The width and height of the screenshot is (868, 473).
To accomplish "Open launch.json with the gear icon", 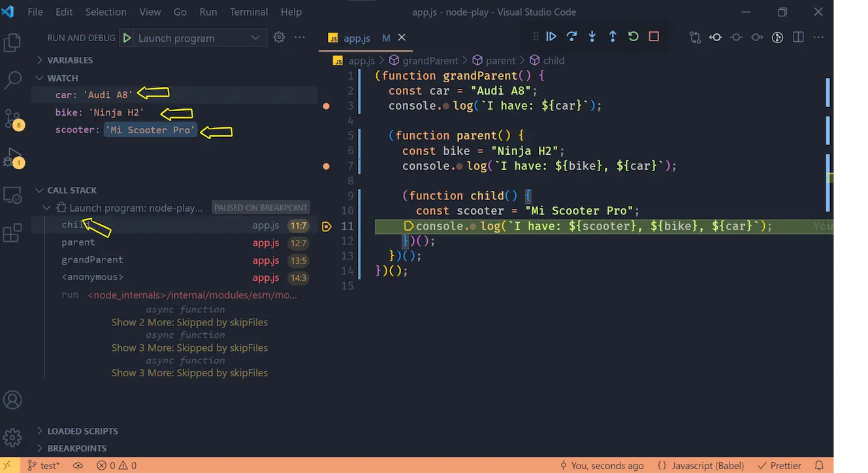I will coord(279,37).
